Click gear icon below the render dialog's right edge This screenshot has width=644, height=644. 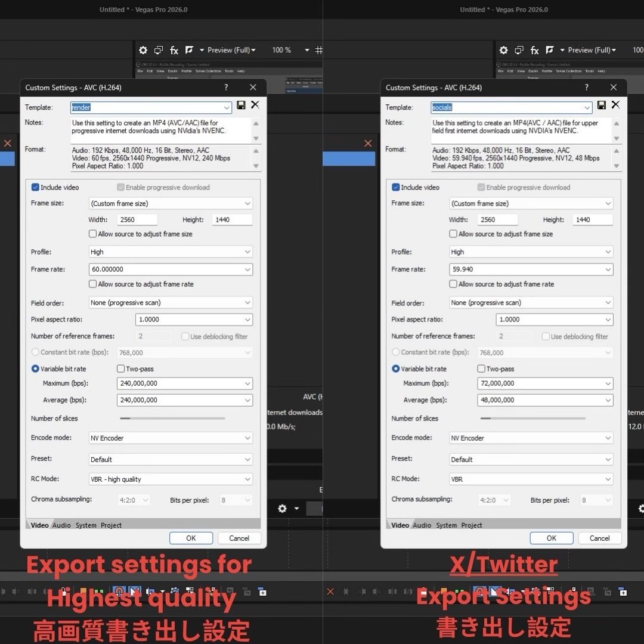tap(283, 509)
